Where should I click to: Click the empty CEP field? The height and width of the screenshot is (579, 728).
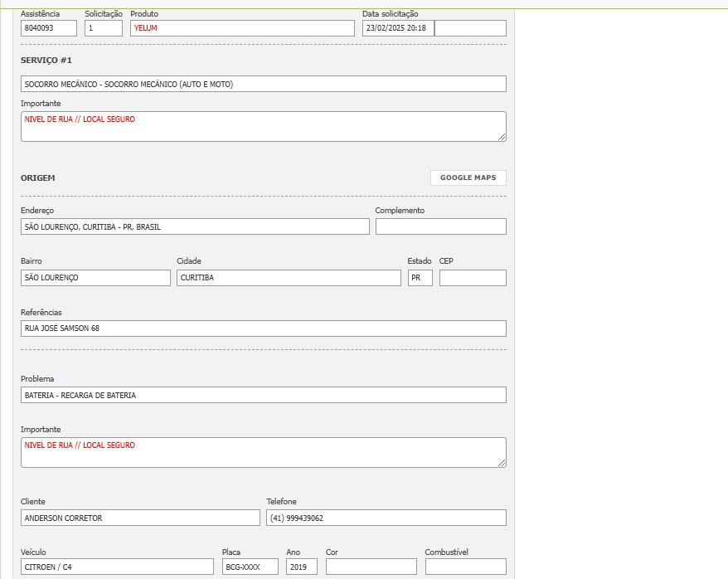pos(473,278)
